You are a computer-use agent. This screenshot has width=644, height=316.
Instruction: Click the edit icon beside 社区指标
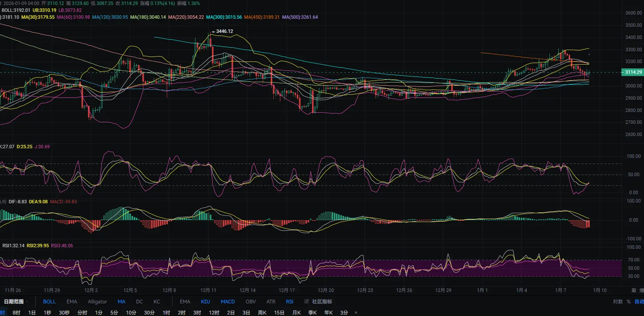pos(306,301)
